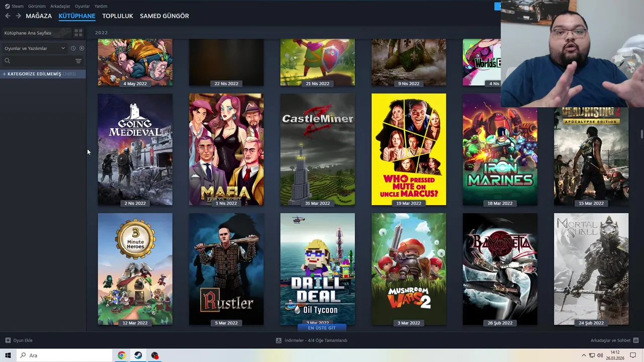Viewport: 644px width, 362px height.
Task: Open the Mortal Shell cover
Action: pos(591,269)
